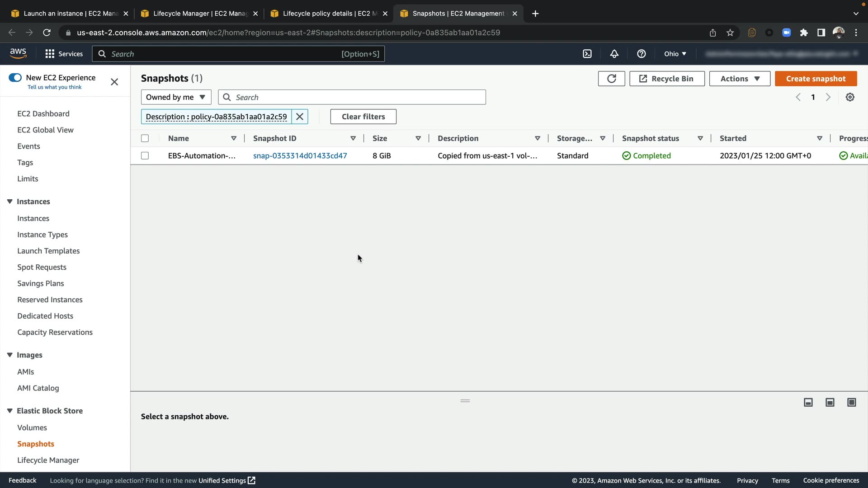The image size is (868, 488).
Task: Open snapshot snap-0353314d01433cd47 link
Action: (x=300, y=155)
